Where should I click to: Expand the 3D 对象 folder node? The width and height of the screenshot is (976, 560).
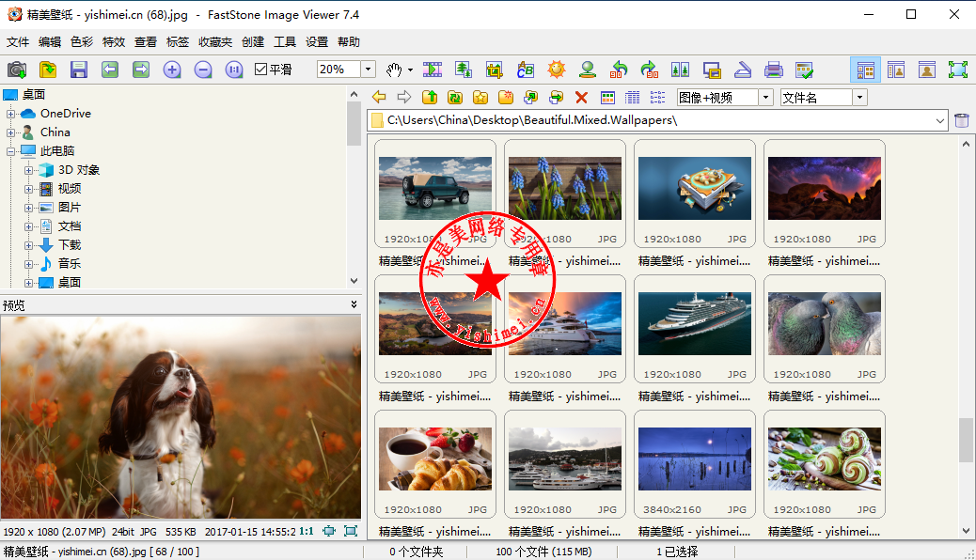coord(28,170)
